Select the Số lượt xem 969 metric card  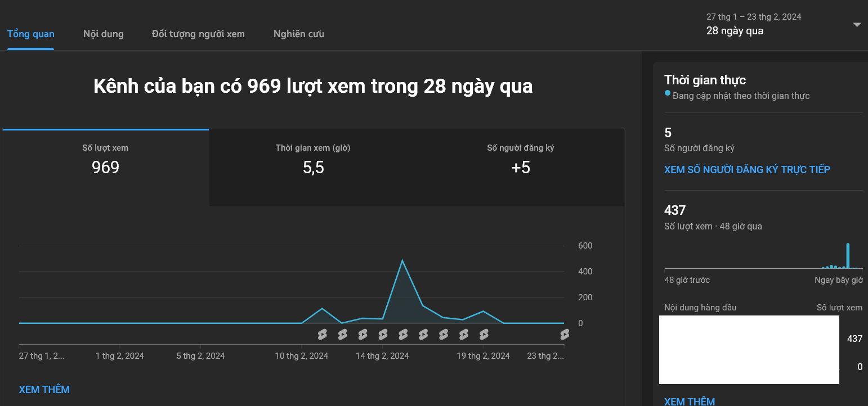tap(105, 168)
